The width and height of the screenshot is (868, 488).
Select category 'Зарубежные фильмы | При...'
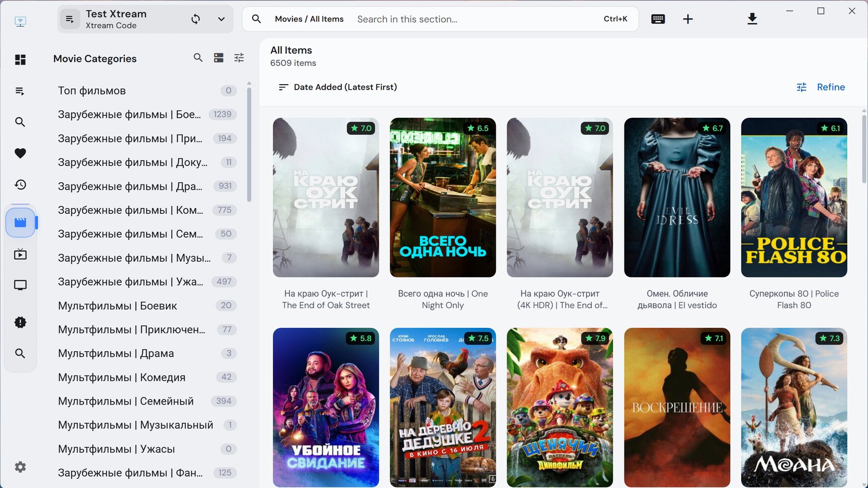point(146,138)
